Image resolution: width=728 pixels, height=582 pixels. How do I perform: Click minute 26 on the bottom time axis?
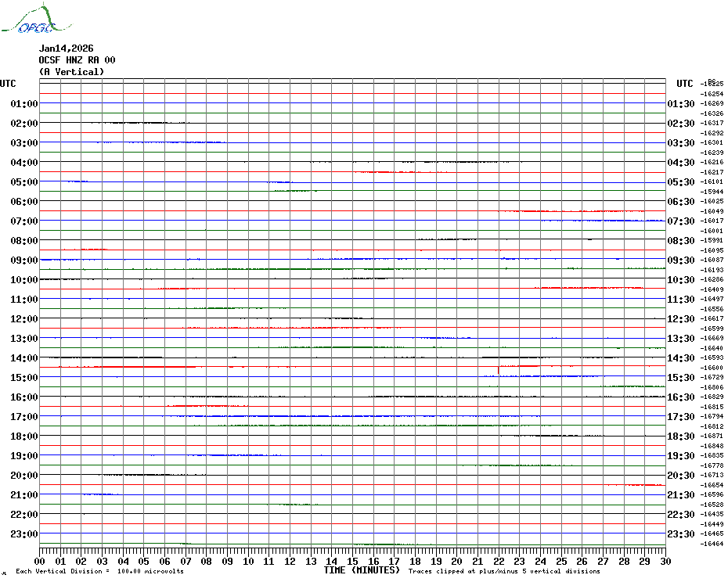pos(582,562)
